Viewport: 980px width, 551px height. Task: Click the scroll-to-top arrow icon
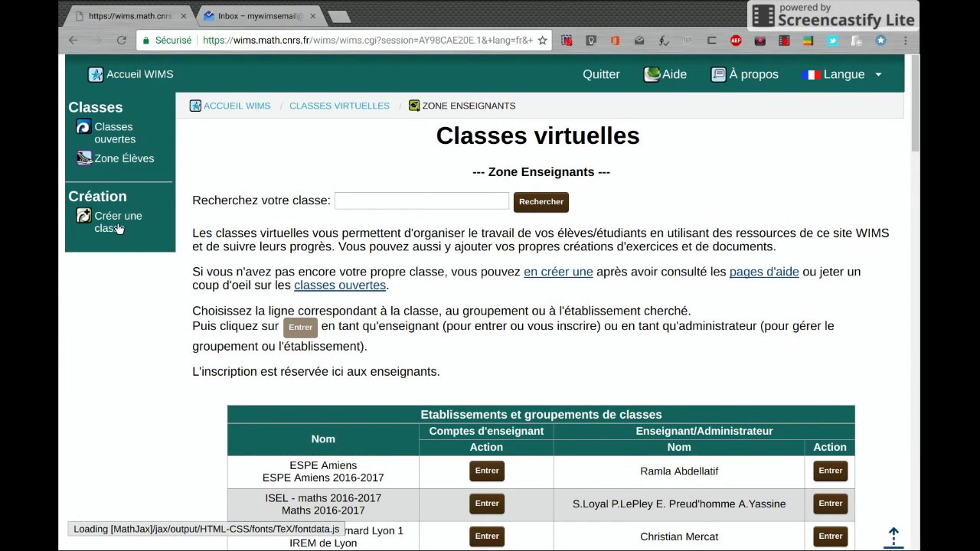pyautogui.click(x=893, y=538)
